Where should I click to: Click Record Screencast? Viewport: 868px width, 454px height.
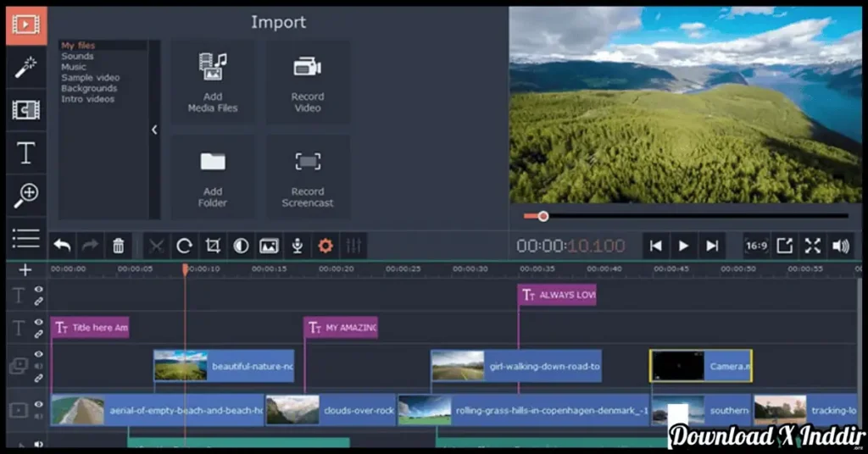pyautogui.click(x=308, y=178)
